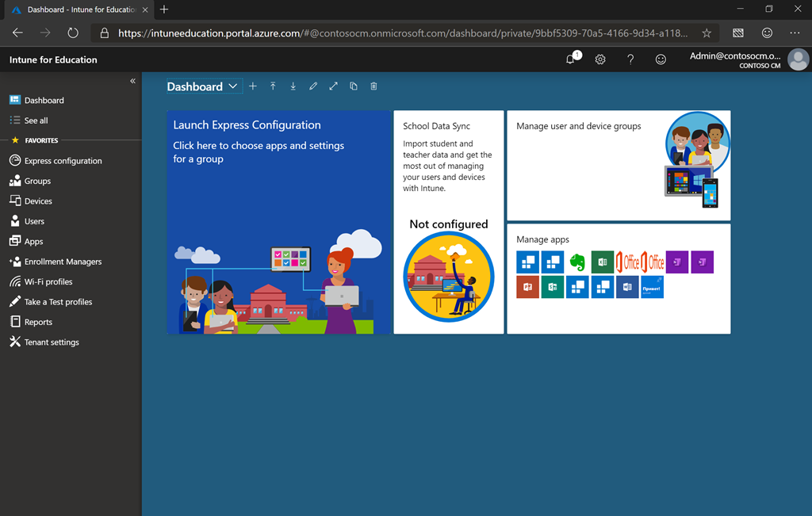Open the Evernote tile under Manage apps
Viewport: 812px width, 516px height.
[x=577, y=262]
